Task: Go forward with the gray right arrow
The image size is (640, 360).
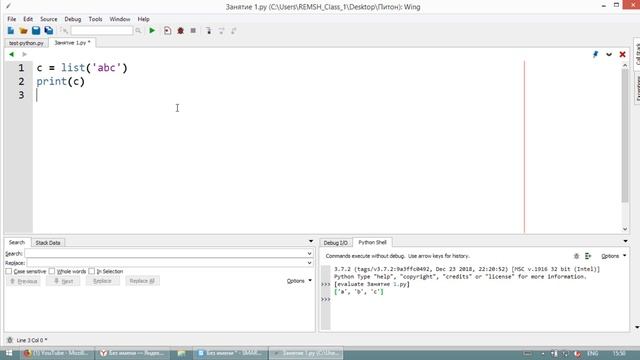Action: (24, 54)
